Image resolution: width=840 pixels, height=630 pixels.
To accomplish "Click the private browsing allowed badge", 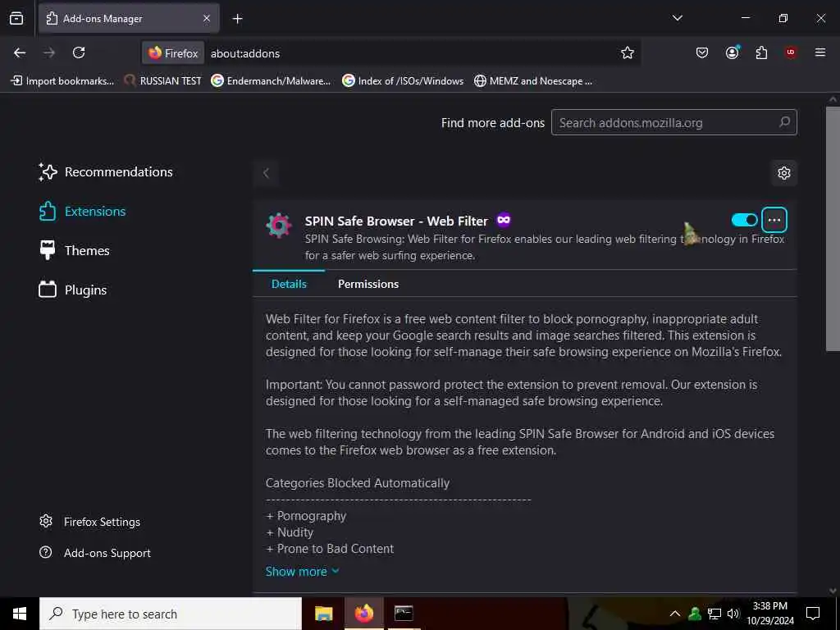I will pos(504,220).
